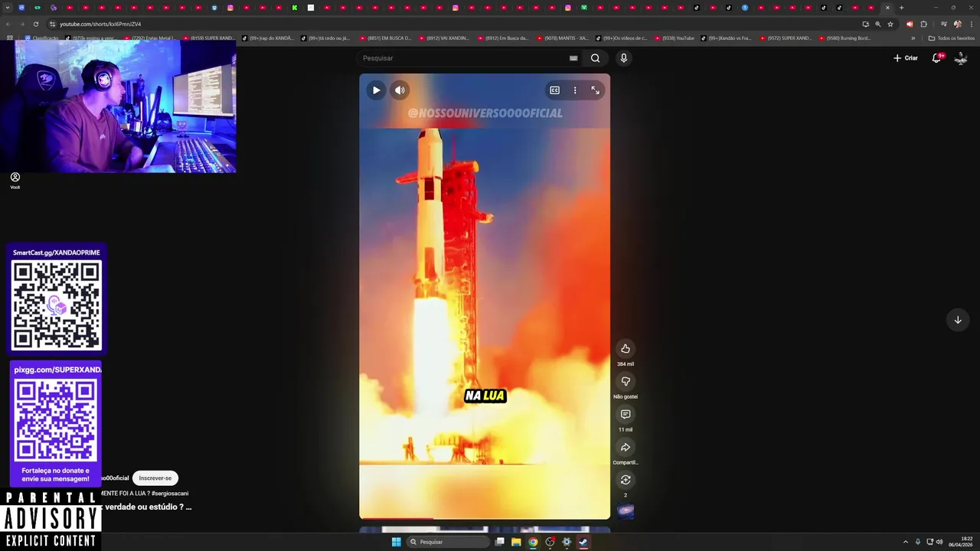Viewport: 980px width, 551px height.
Task: Click the browser back arrow
Action: click(9, 24)
